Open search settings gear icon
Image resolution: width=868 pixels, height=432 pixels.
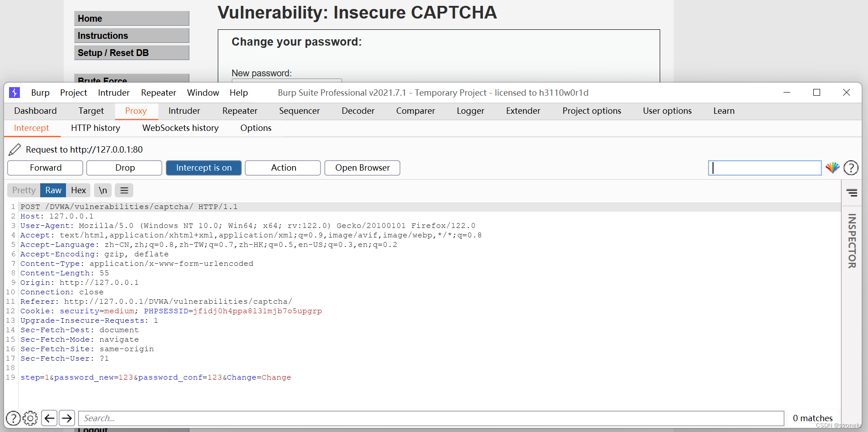pyautogui.click(x=30, y=418)
